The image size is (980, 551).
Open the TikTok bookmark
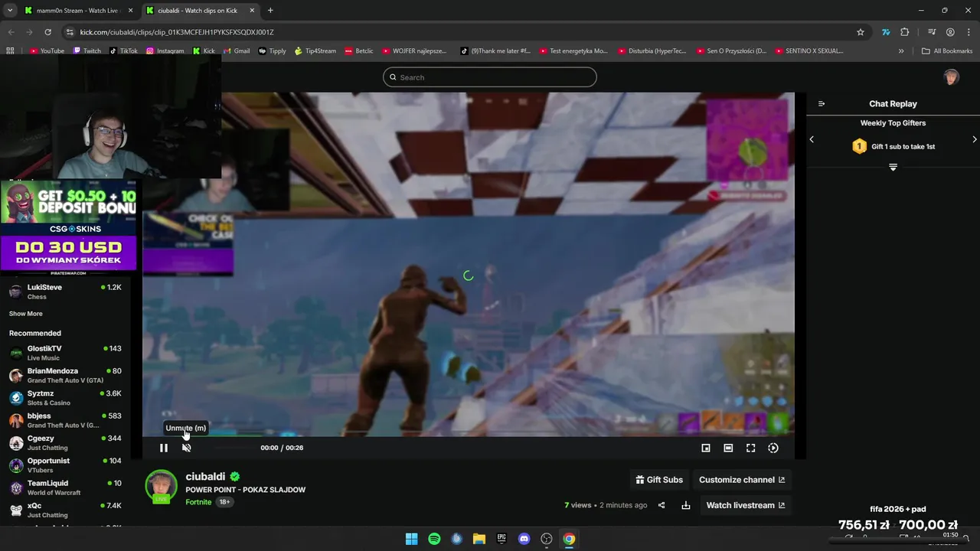tap(123, 51)
